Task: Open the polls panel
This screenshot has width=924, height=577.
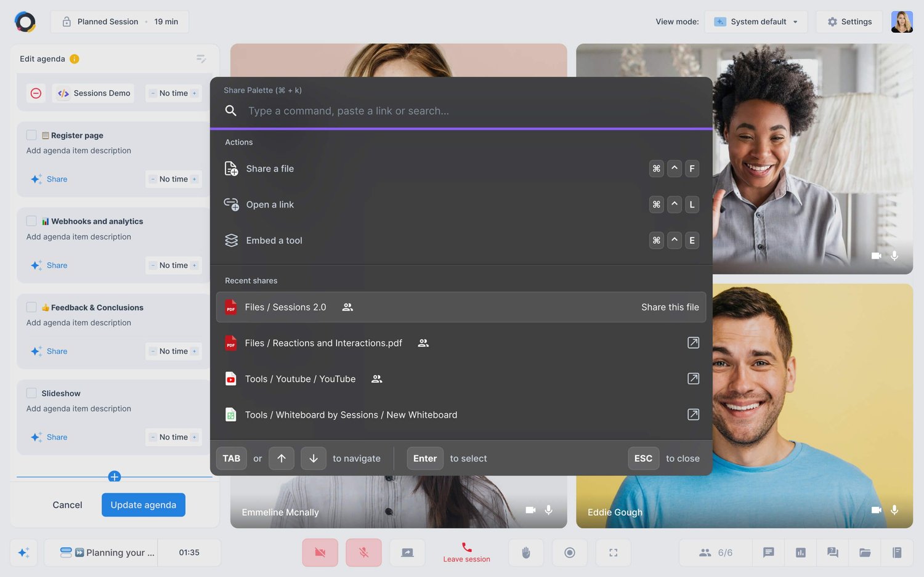Action: (x=801, y=552)
